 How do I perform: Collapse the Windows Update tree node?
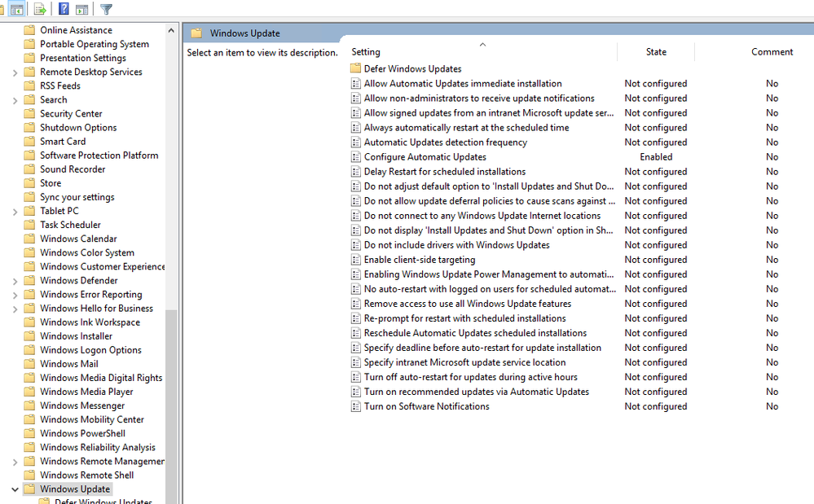15,489
